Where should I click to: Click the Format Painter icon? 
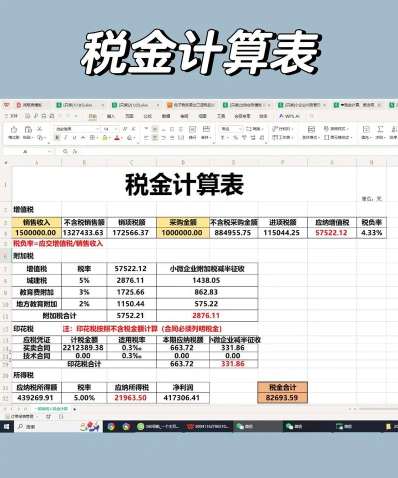tap(14, 129)
